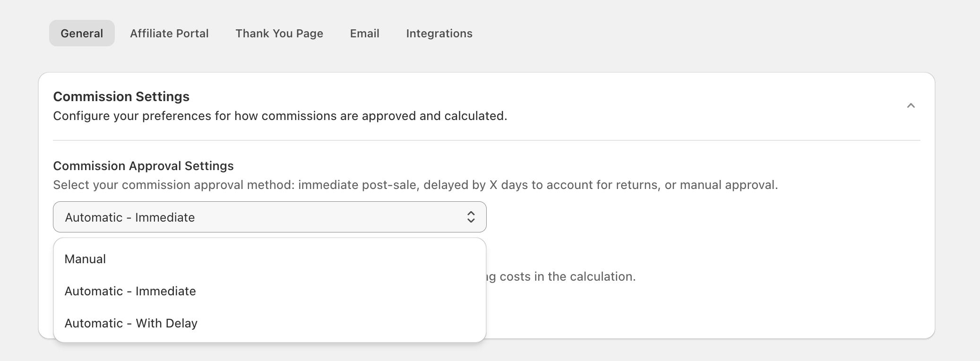Choose Manual from the approval options

[x=86, y=259]
